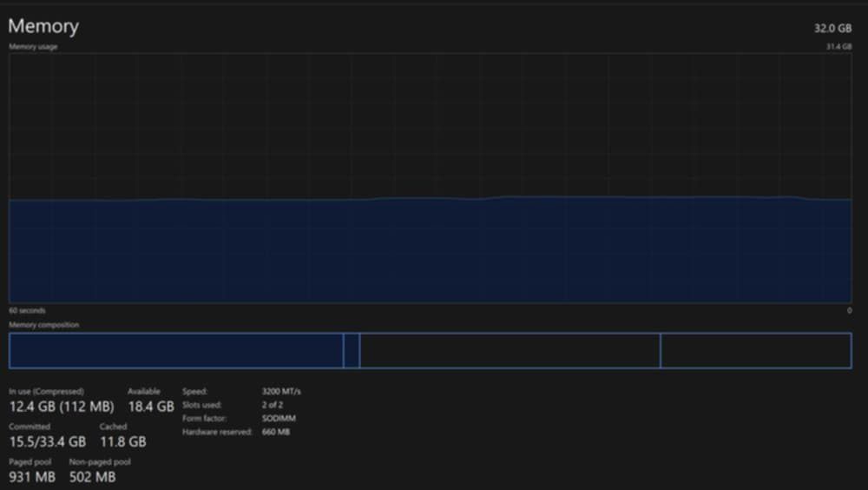Image resolution: width=868 pixels, height=490 pixels.
Task: Click the Available label
Action: point(144,391)
